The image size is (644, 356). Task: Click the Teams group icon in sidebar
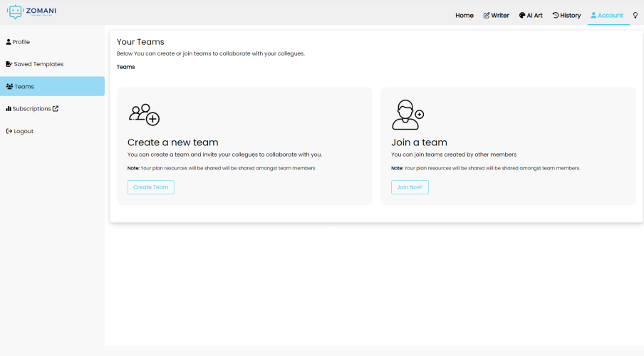(9, 86)
